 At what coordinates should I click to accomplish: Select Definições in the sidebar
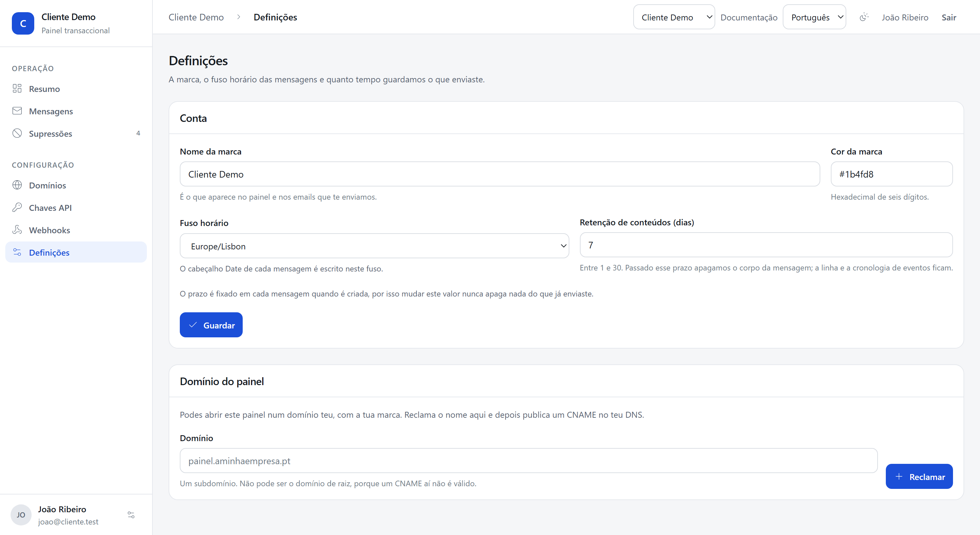[76, 252]
